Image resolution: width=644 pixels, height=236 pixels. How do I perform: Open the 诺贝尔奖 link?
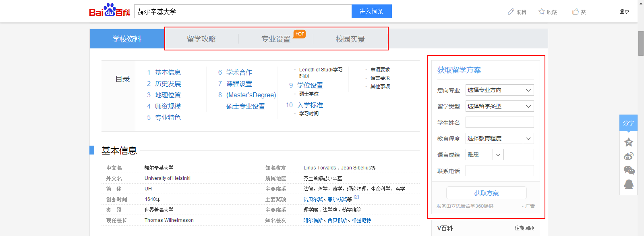coord(313,199)
